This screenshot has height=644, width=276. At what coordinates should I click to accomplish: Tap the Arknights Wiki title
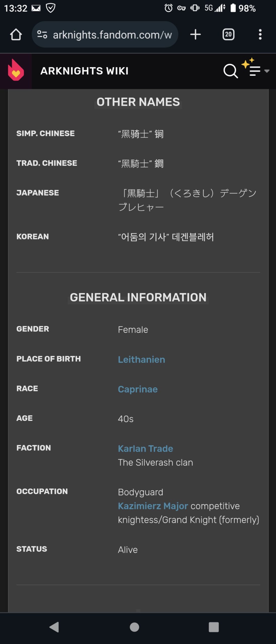click(x=84, y=71)
